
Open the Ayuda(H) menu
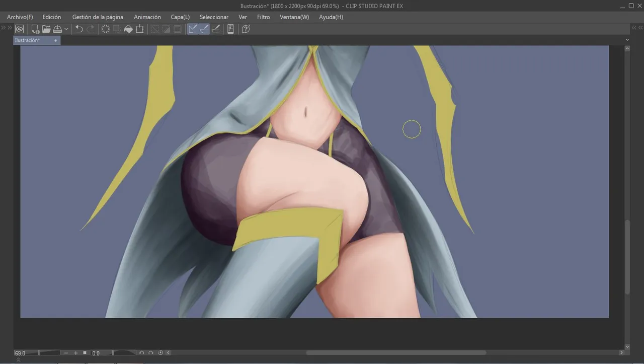(331, 17)
